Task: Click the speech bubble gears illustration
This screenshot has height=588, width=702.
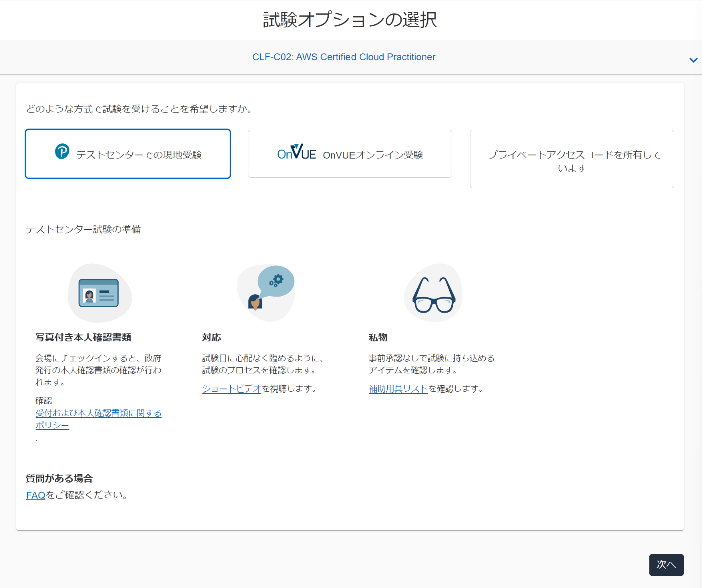Action: point(266,293)
